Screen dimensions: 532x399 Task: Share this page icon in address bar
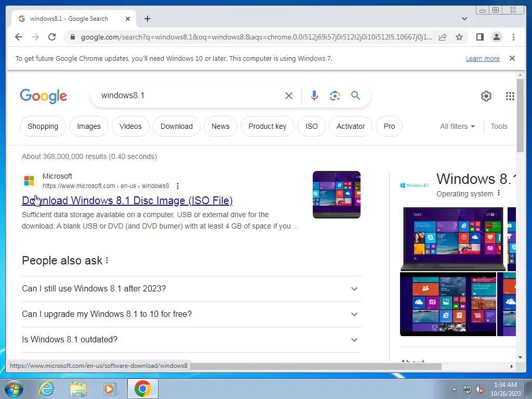443,37
